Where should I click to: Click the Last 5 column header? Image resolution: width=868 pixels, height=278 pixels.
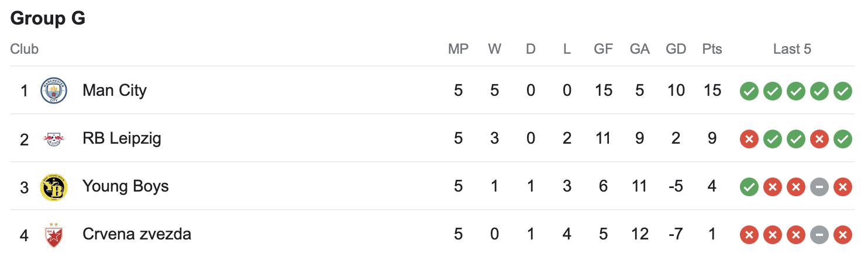792,49
